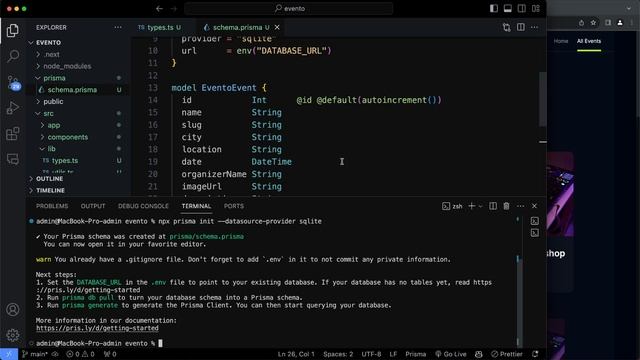Select the schema.prisma editor tab
This screenshot has width=640, height=360.
(x=238, y=27)
